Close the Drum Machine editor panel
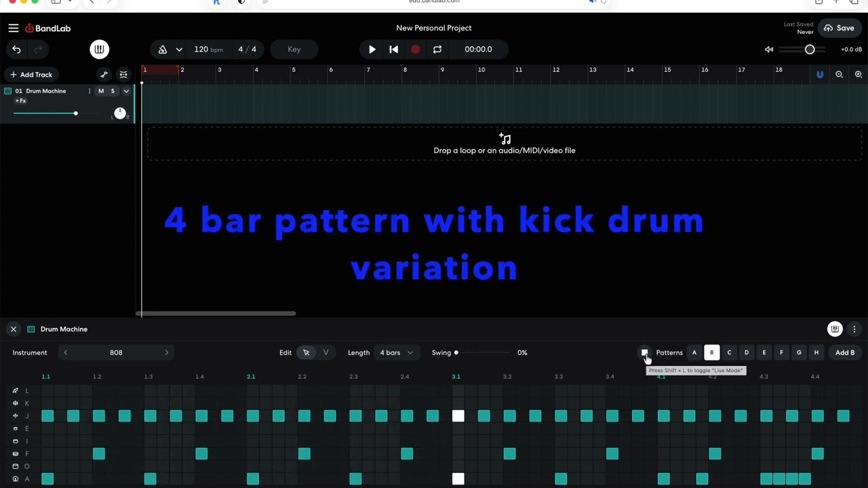Screen dimensions: 868x488 coord(14,329)
